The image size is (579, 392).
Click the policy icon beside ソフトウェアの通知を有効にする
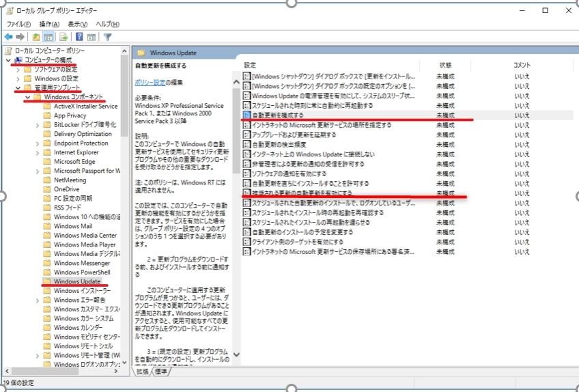(246, 173)
